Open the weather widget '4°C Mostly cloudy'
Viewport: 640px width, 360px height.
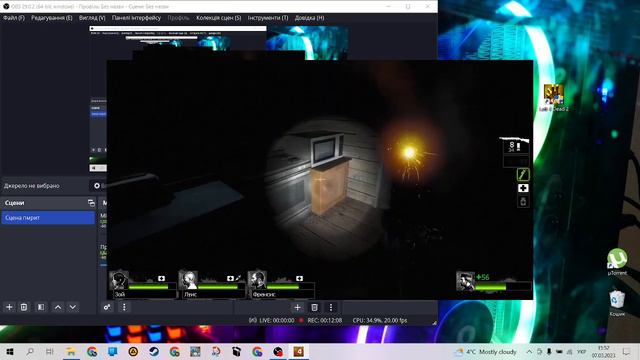[x=486, y=351]
